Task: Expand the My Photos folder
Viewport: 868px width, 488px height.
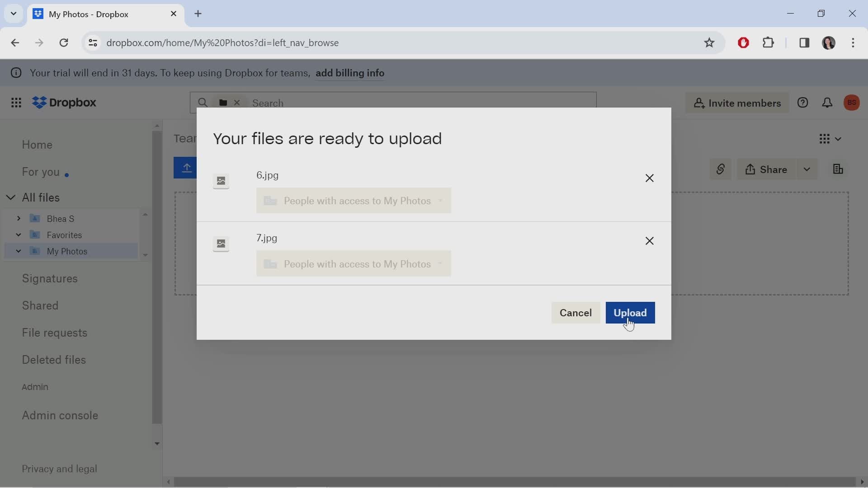Action: pos(18,251)
